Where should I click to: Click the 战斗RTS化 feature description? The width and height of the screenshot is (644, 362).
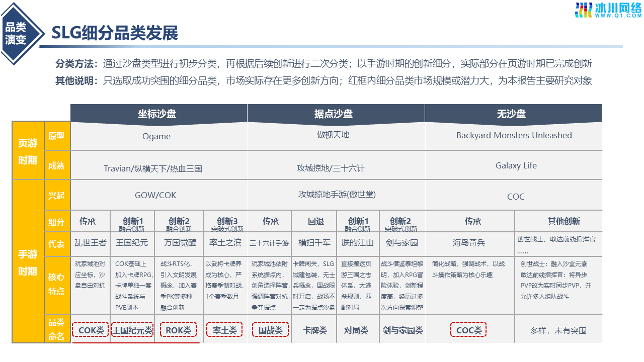[x=179, y=285]
